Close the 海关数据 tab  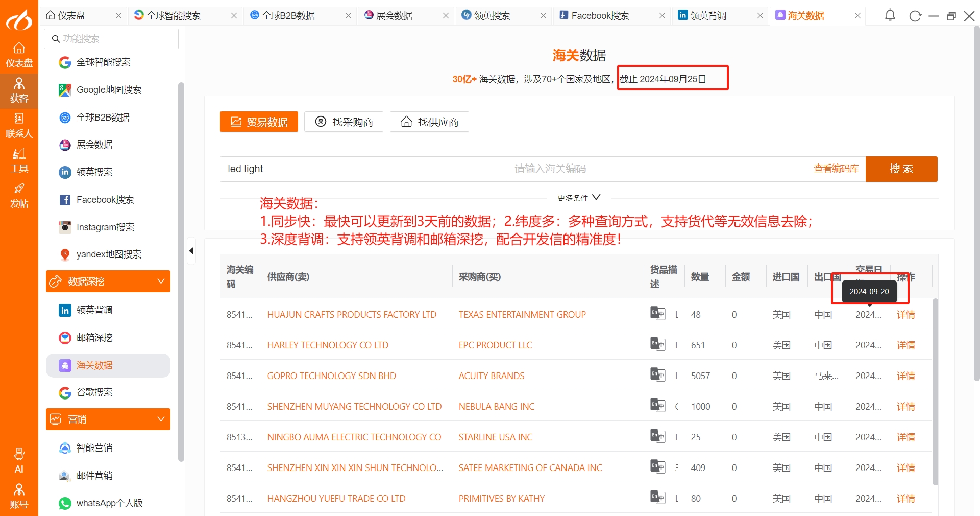(x=858, y=16)
